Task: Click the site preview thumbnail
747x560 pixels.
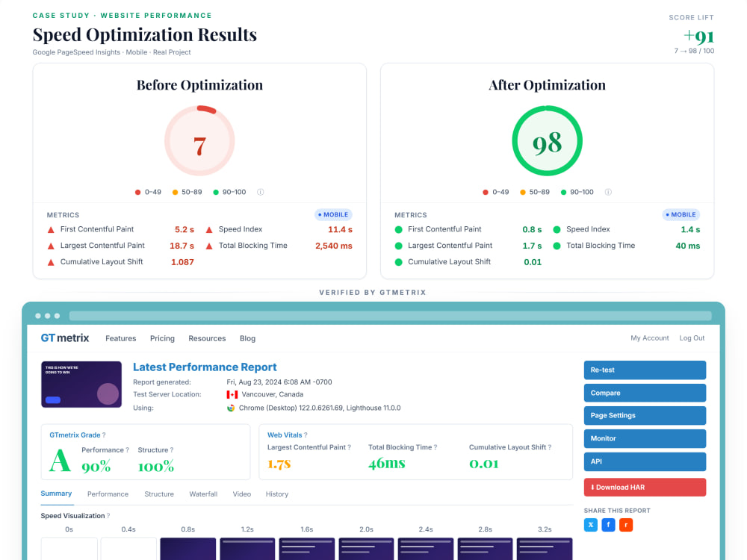Action: tap(81, 385)
